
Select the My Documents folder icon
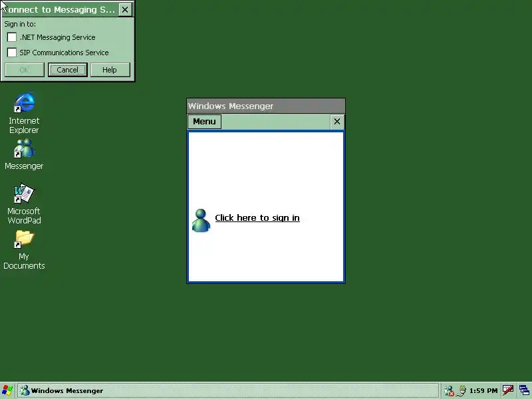click(24, 239)
